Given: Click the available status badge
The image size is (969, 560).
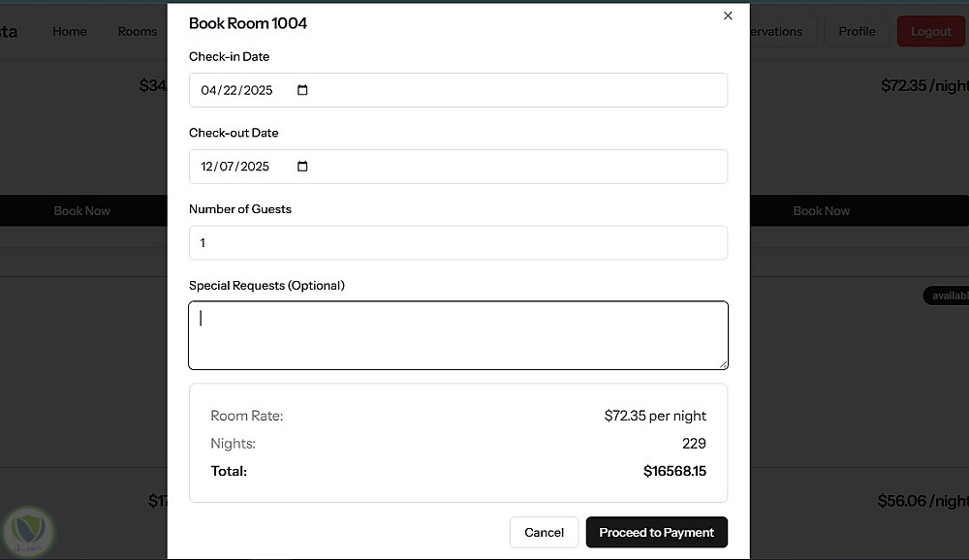Looking at the screenshot, I should click(x=948, y=296).
